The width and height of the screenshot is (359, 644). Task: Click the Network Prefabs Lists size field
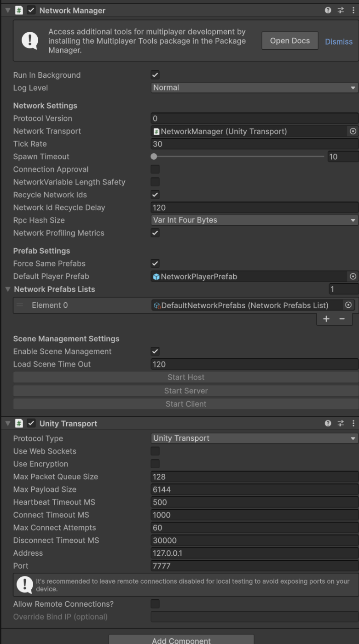(x=343, y=289)
